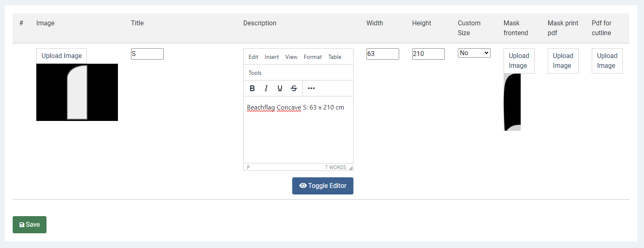Viewport: 644px width, 248px height.
Task: Apply italic formatting in editor
Action: [x=266, y=88]
